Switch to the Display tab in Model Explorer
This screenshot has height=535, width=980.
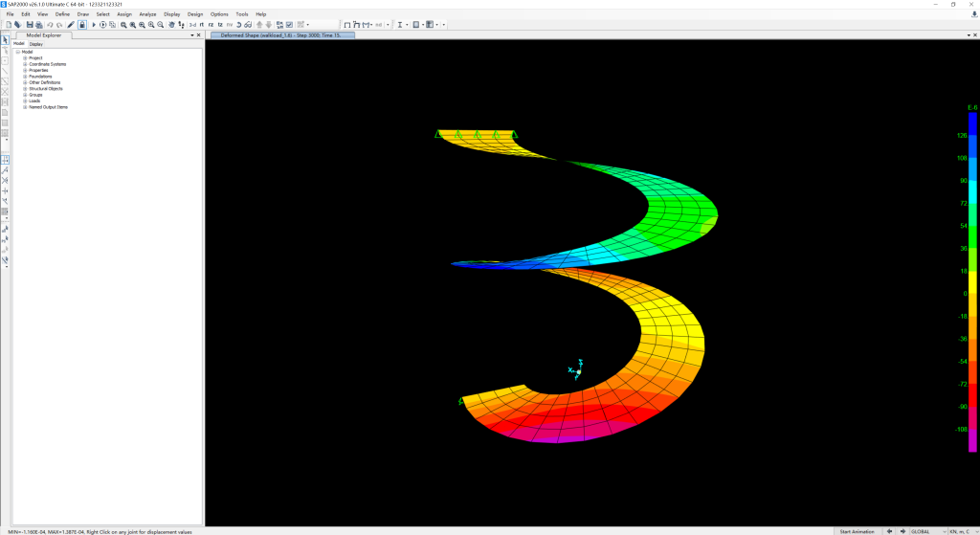pyautogui.click(x=35, y=43)
